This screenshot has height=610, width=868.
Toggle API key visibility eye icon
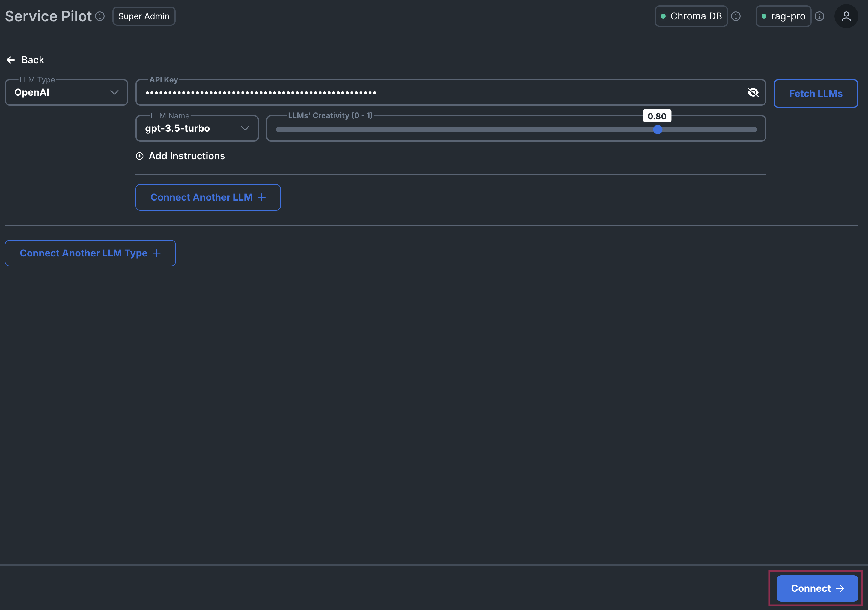pos(753,92)
